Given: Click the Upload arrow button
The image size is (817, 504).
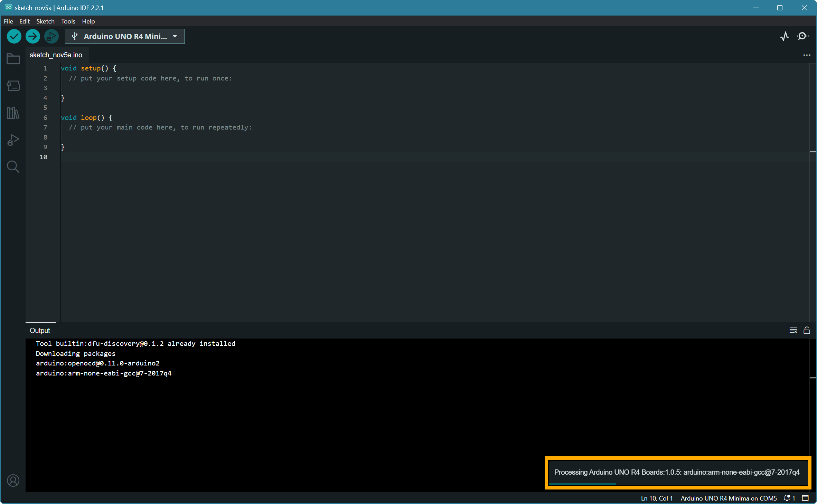Looking at the screenshot, I should point(33,36).
